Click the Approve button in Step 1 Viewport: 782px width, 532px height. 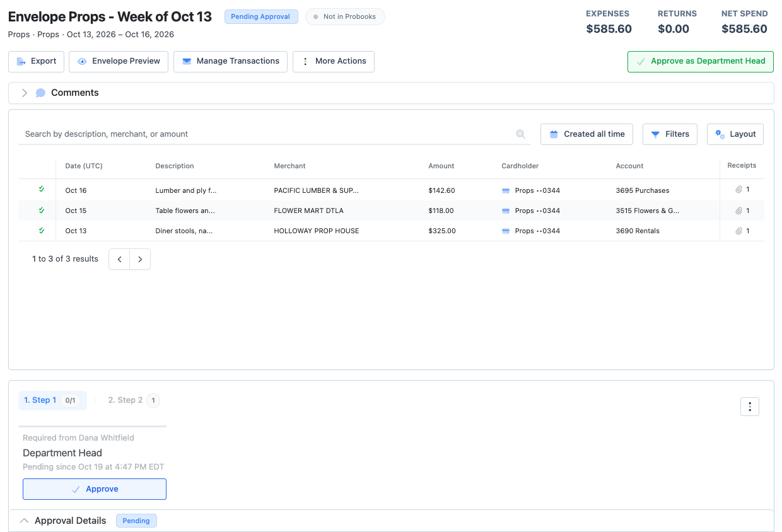coord(95,489)
